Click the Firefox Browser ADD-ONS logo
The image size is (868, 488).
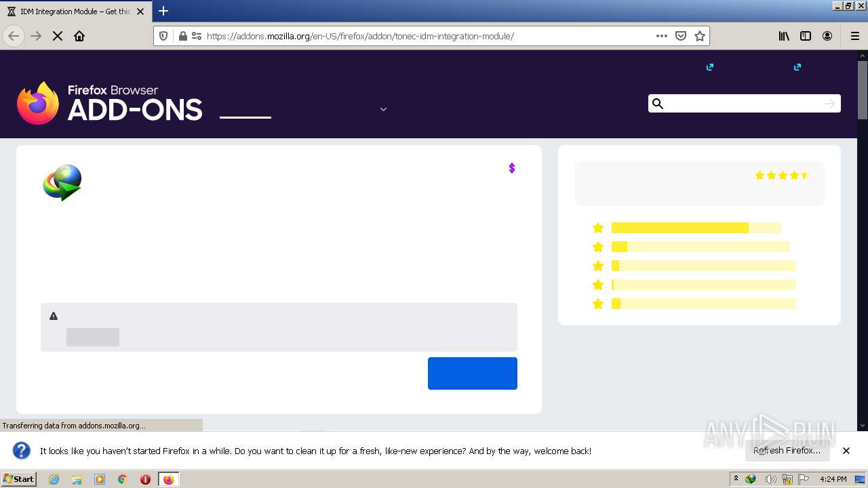pos(110,103)
